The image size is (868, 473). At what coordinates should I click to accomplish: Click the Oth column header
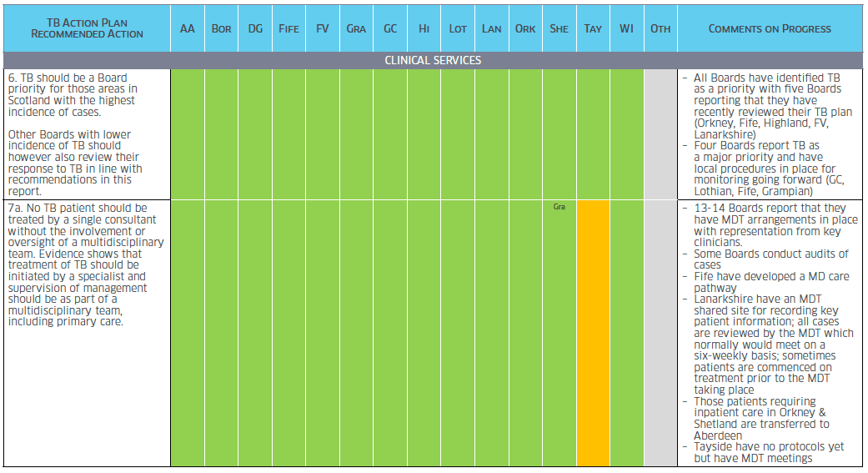pyautogui.click(x=660, y=28)
